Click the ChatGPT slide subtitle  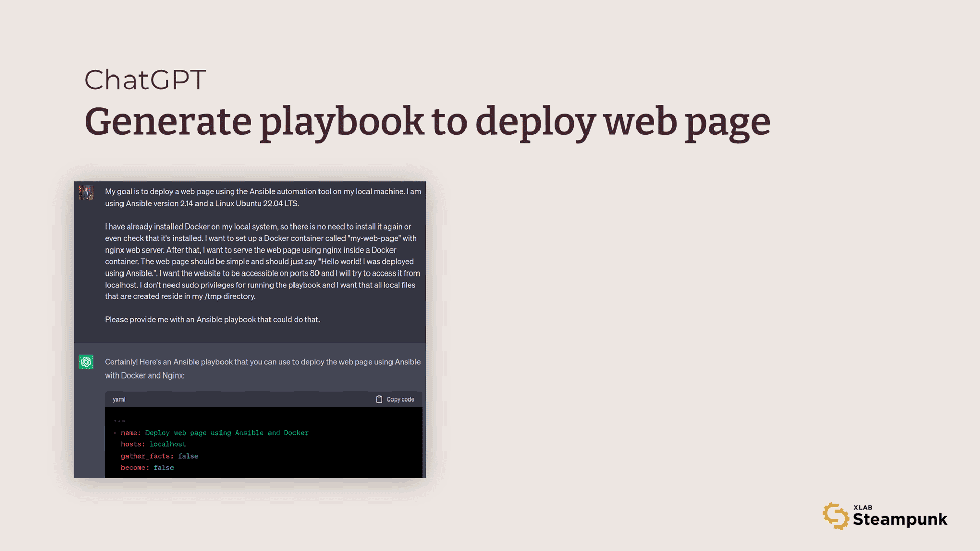tap(145, 80)
